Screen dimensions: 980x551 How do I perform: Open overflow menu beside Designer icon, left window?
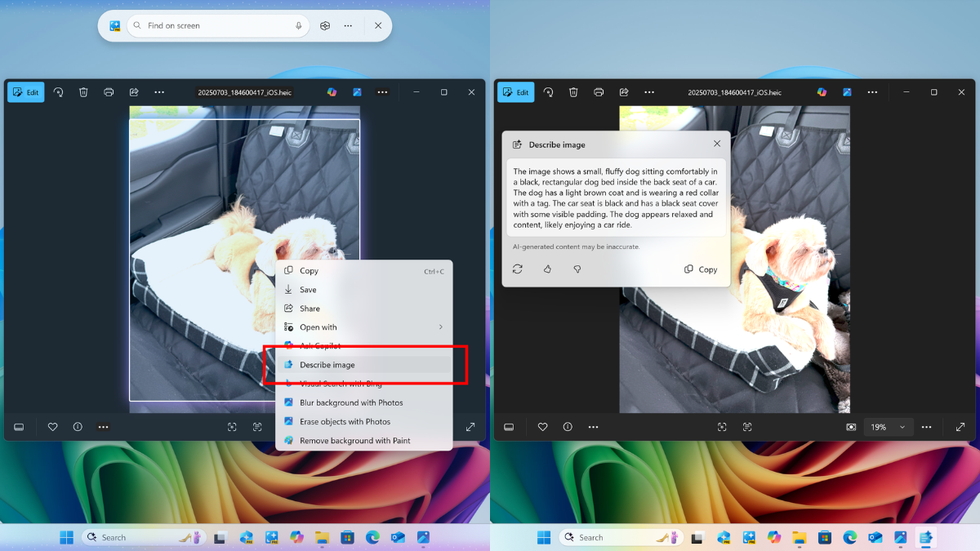382,92
